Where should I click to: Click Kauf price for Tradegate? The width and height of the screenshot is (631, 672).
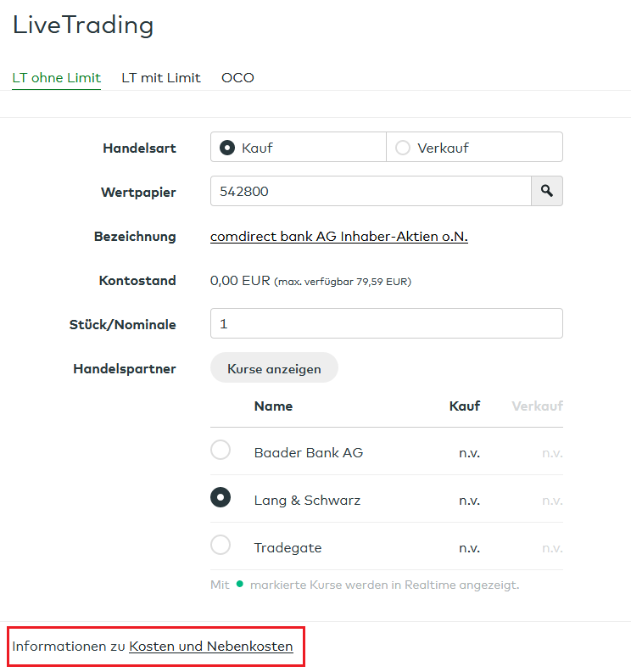(x=470, y=548)
